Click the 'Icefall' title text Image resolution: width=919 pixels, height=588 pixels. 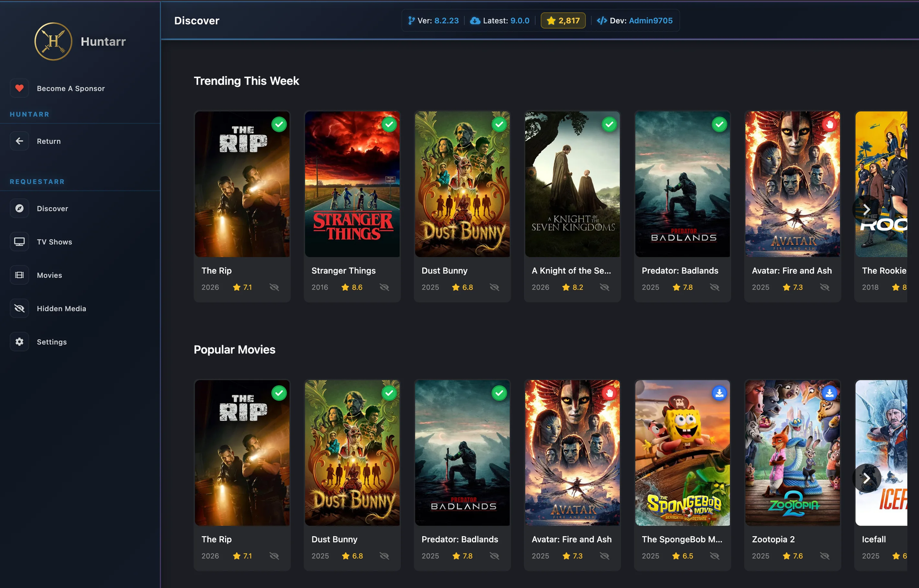[x=874, y=540]
